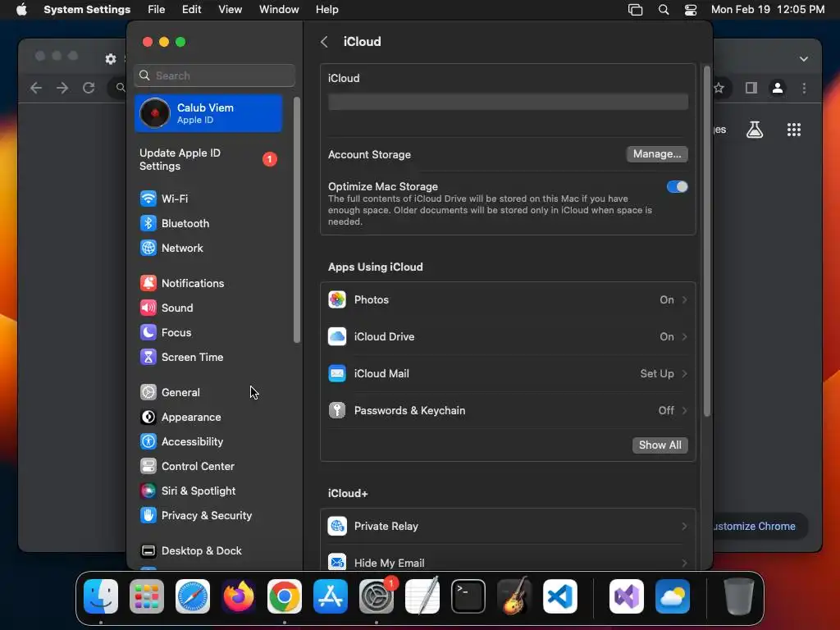Open Spotlight search in menu bar
The image size is (840, 630).
coord(663,10)
